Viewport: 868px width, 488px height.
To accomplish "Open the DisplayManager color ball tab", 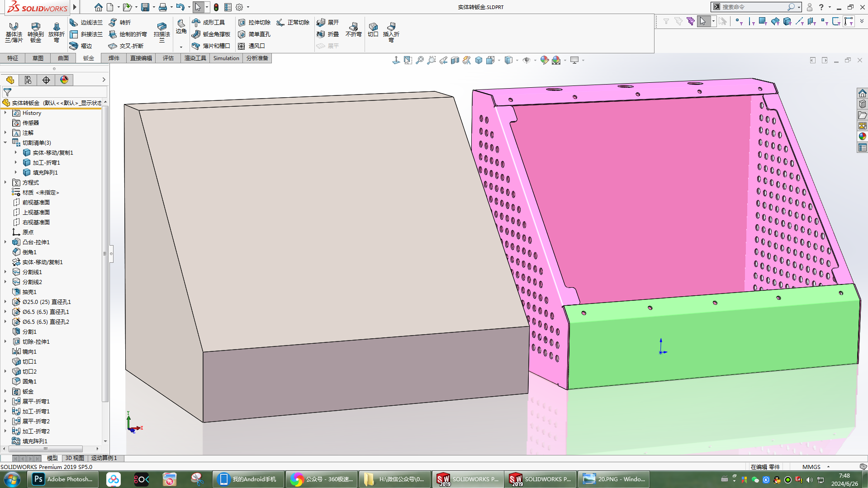I will coord(64,80).
